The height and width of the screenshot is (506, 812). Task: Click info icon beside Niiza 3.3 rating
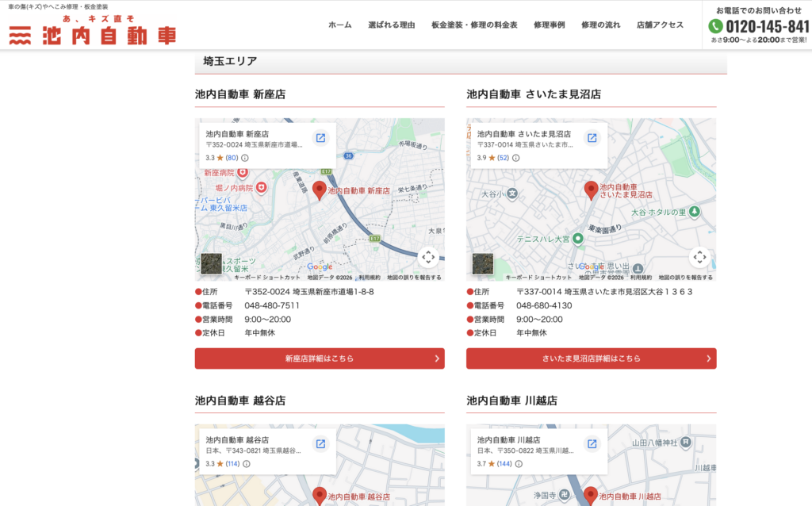(x=245, y=158)
